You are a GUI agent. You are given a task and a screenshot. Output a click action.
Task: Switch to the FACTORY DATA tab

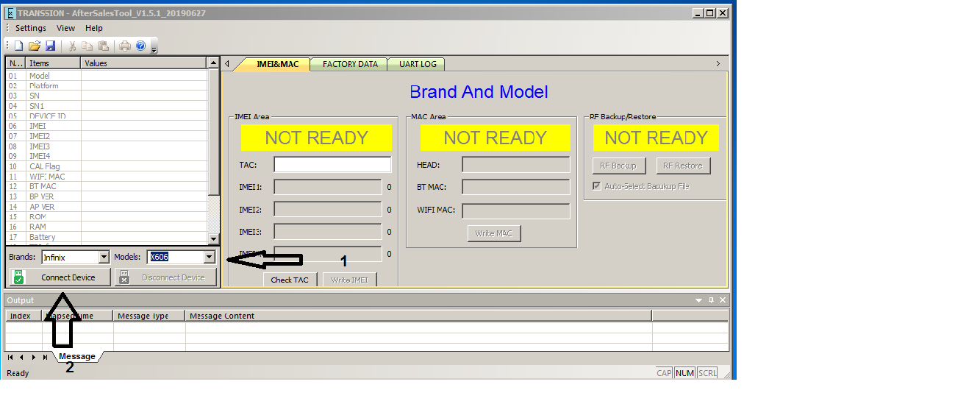350,64
